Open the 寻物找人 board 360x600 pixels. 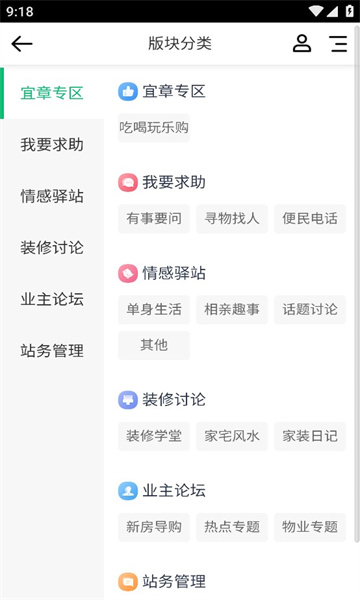point(232,219)
